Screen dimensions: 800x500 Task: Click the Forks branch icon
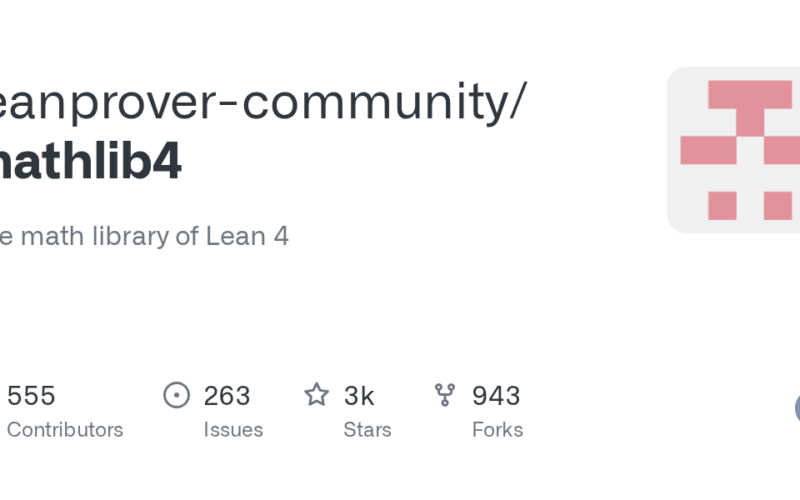point(445,395)
